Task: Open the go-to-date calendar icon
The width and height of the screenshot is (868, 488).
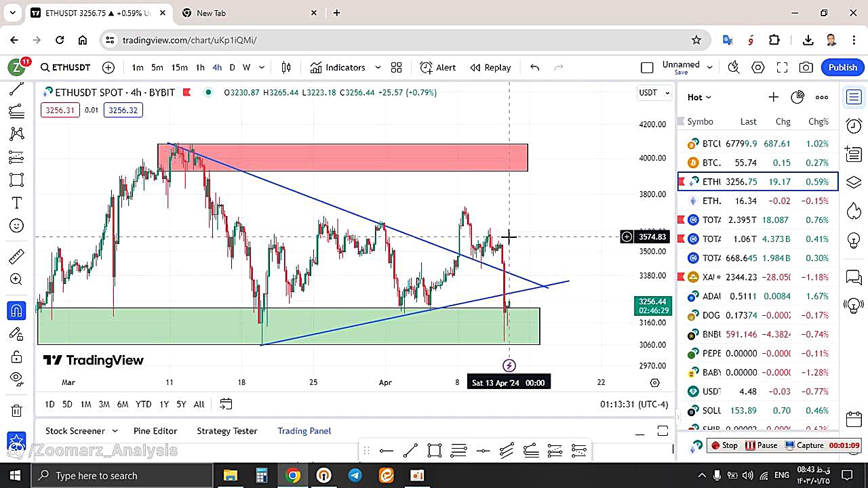Action: coord(226,404)
